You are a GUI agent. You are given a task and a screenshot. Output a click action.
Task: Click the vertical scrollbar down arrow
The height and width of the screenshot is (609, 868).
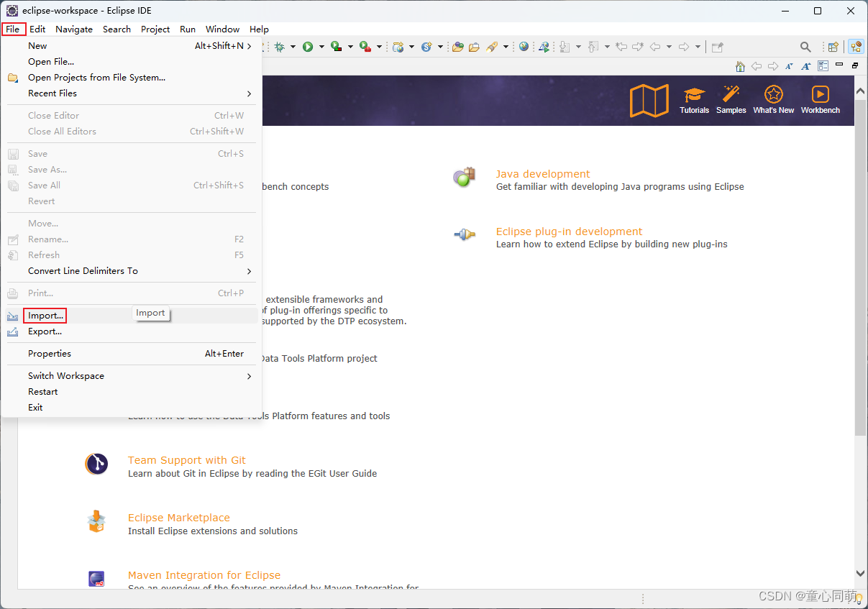[x=861, y=573]
